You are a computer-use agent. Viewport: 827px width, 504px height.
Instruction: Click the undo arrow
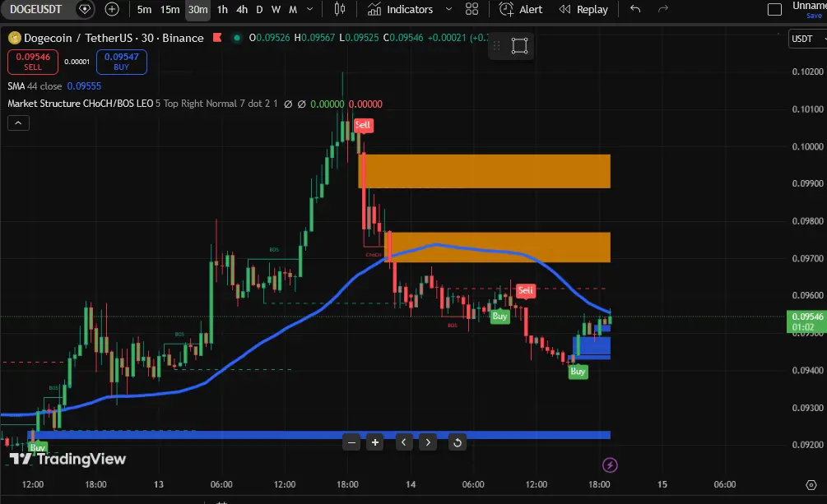635,9
